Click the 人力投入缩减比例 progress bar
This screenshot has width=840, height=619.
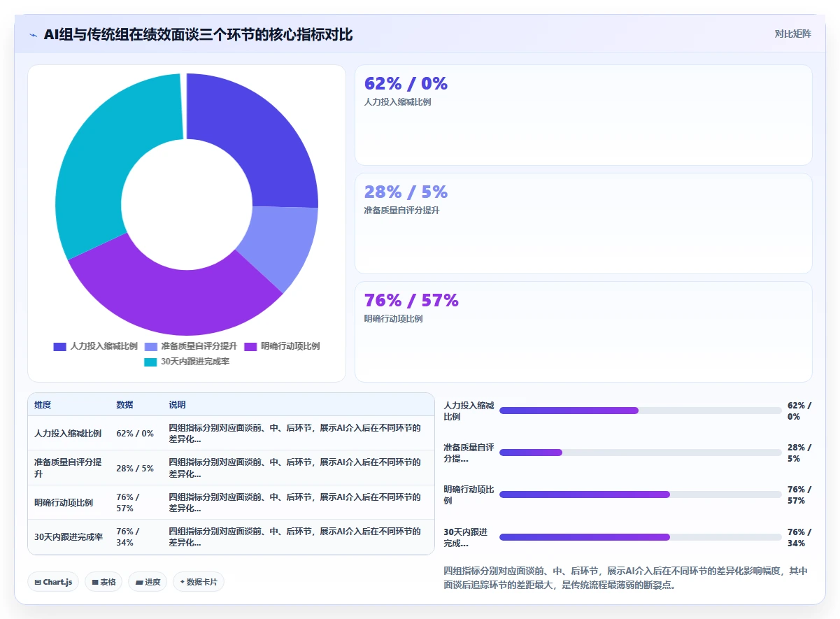[x=640, y=411]
